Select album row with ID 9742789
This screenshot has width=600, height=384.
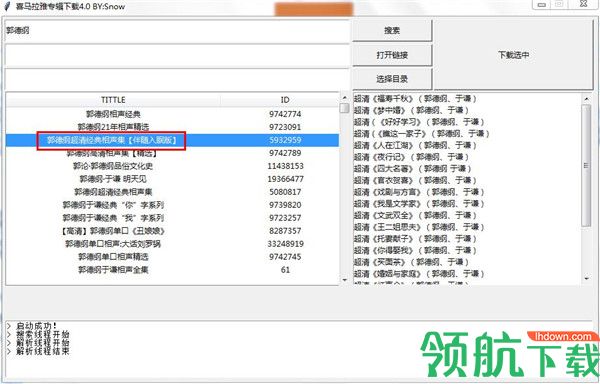(x=172, y=153)
